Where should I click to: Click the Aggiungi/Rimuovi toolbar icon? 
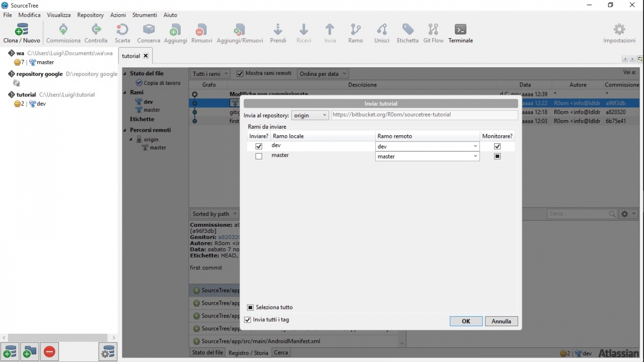pos(240,33)
